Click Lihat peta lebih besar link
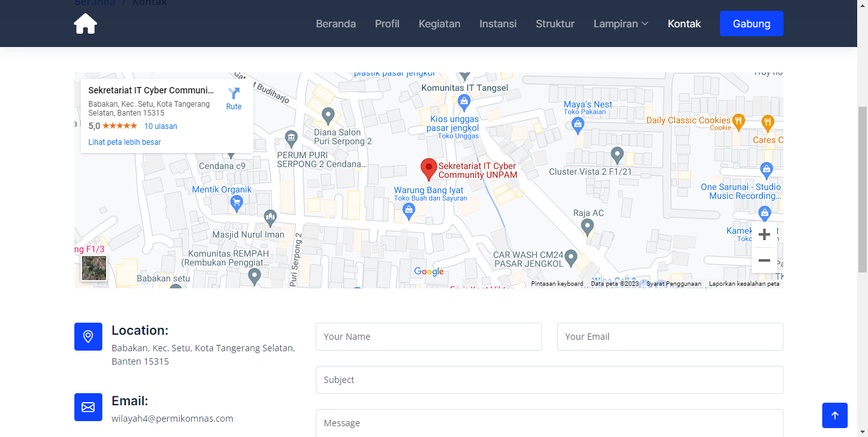The height and width of the screenshot is (437, 868). coord(125,142)
